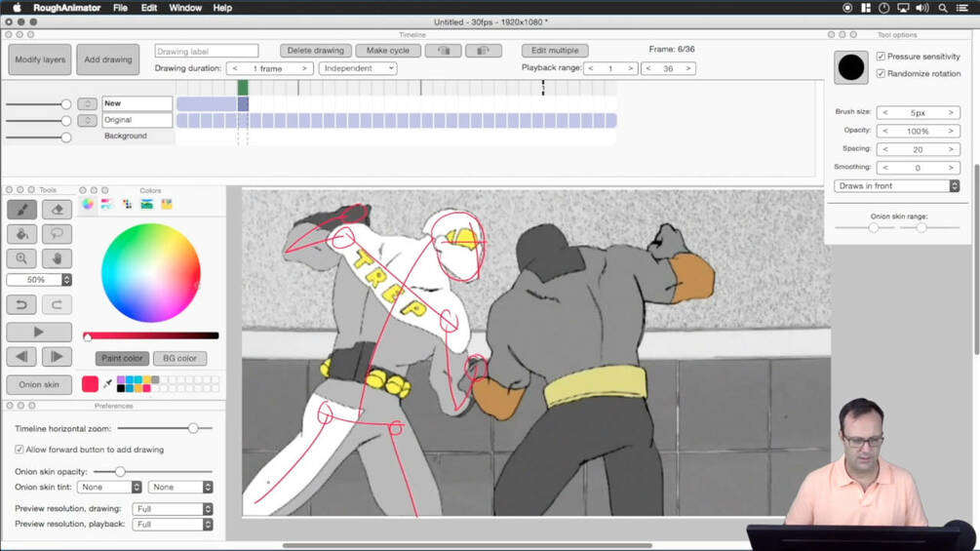The height and width of the screenshot is (551, 980).
Task: Toggle Randomize rotation checkbox
Action: pyautogui.click(x=881, y=73)
